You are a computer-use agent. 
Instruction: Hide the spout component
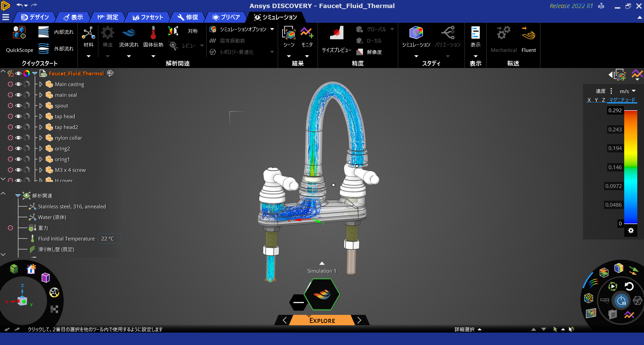[x=18, y=106]
